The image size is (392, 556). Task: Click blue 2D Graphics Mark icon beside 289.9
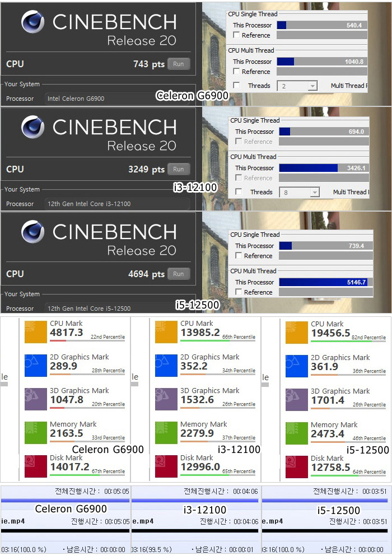(x=35, y=365)
